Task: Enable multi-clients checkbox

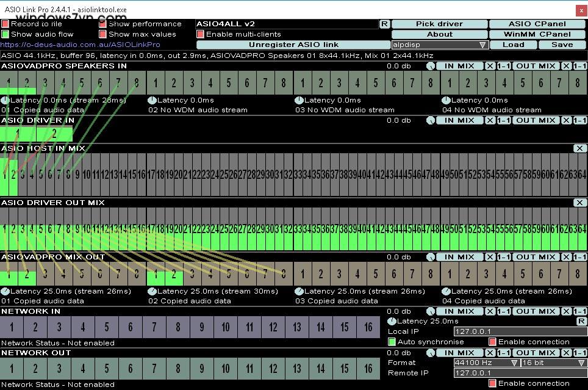Action: click(201, 34)
